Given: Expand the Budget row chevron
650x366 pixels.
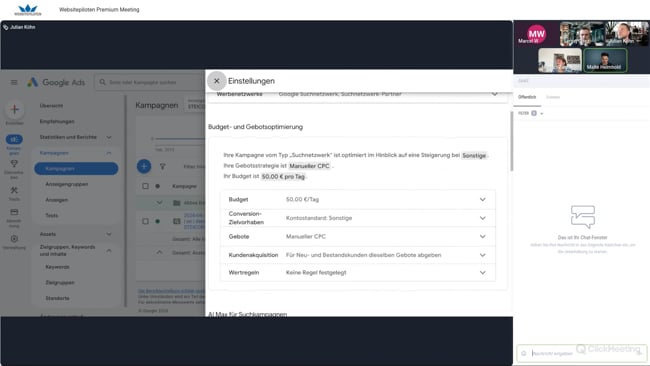Looking at the screenshot, I should 483,199.
